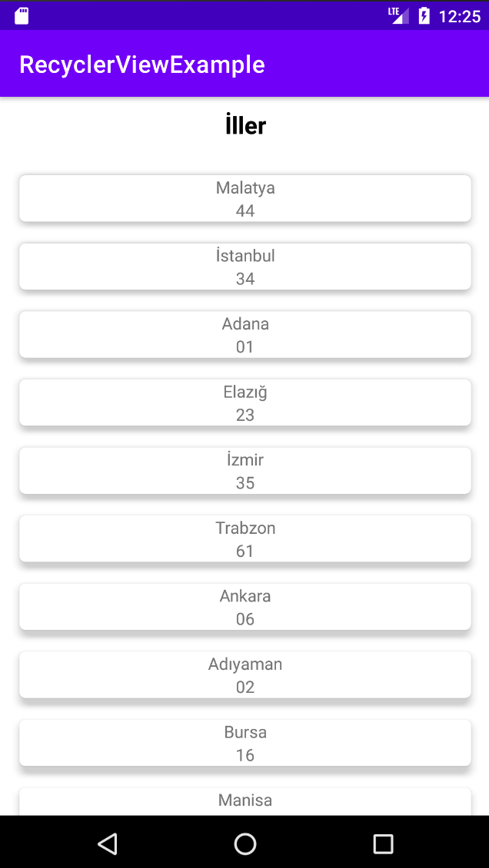Tap the Back navigation triangle icon
Viewport: 489px width, 868px height.
point(108,843)
